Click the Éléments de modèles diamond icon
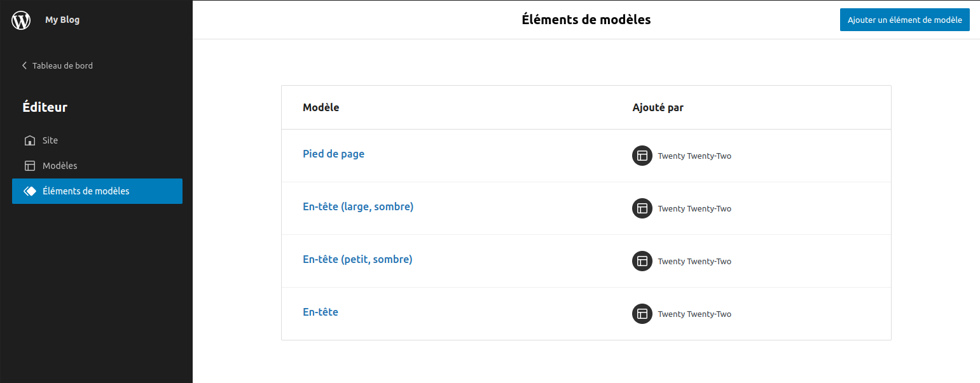Screen dimensions: 980x383 click(x=29, y=191)
